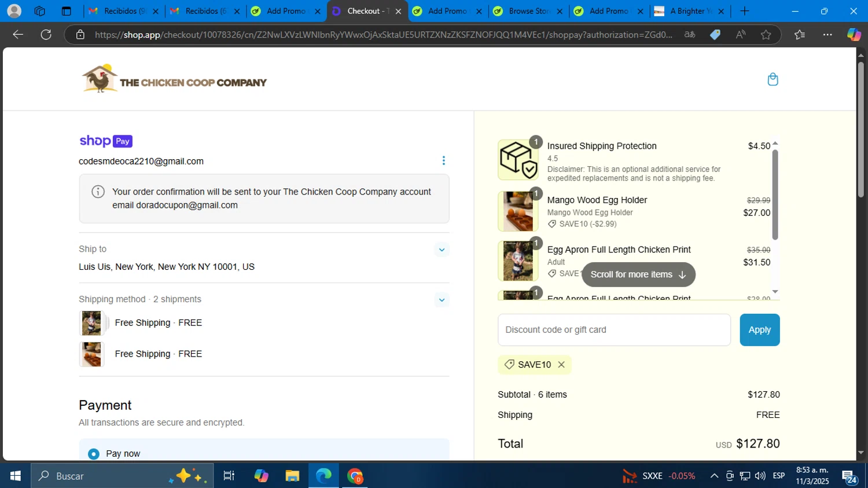The width and height of the screenshot is (868, 488).
Task: Open Edge workspaces icon
Action: coord(40,11)
